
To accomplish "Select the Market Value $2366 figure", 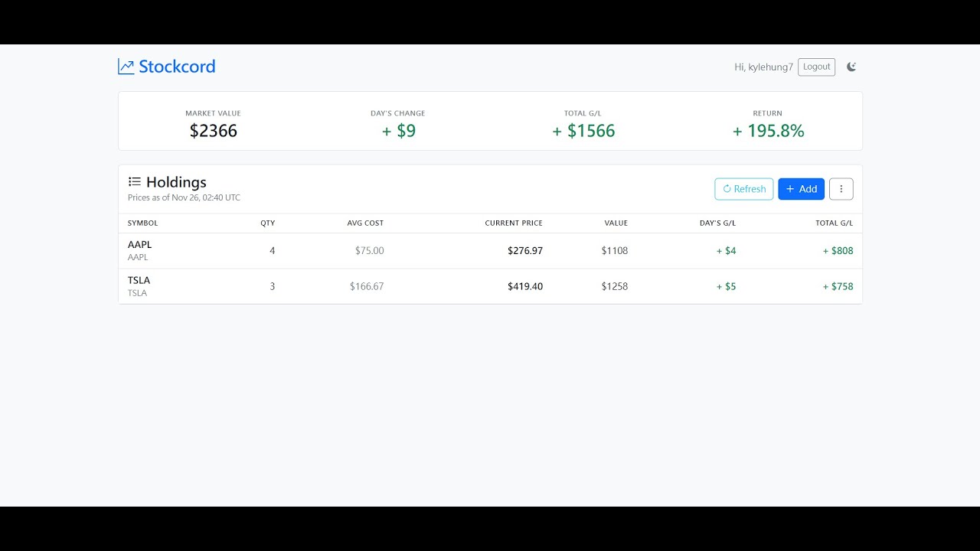I will (x=214, y=131).
